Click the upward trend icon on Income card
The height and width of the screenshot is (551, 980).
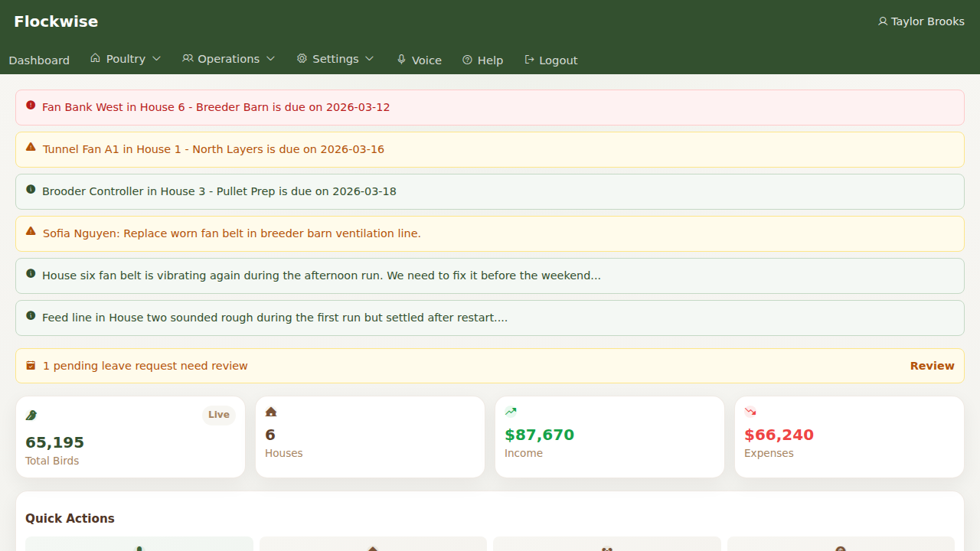pyautogui.click(x=510, y=412)
